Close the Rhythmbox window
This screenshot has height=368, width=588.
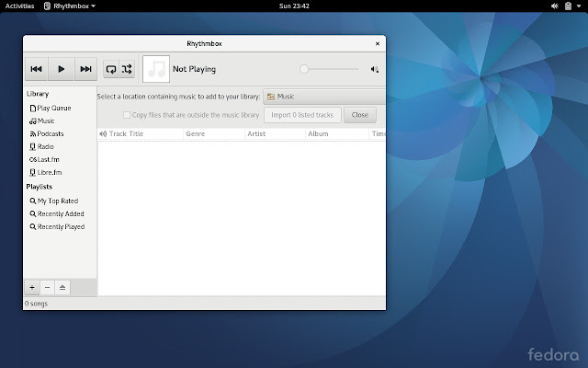tap(378, 43)
